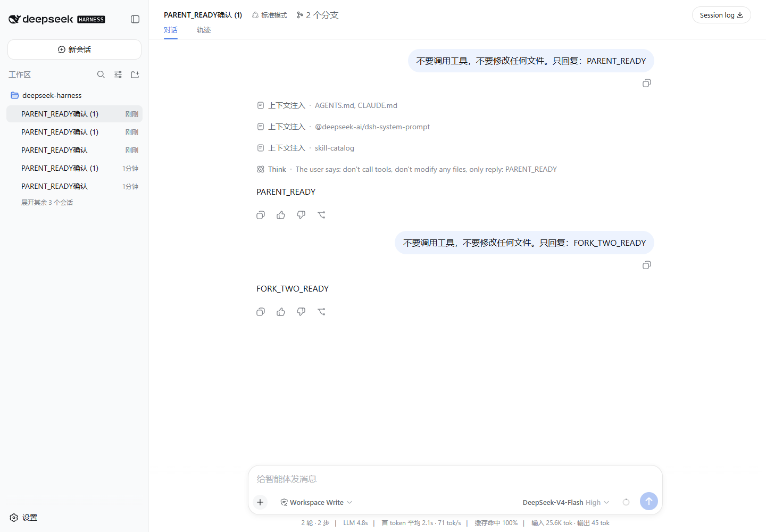Start a new conversation with 新会话

click(74, 49)
